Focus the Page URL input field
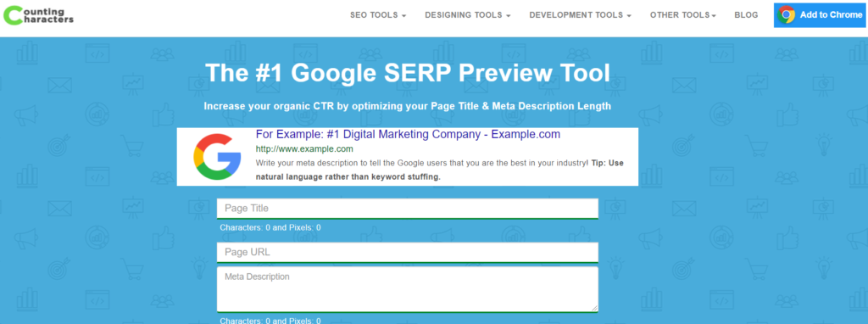Viewport: 868px width, 324px height. pos(408,252)
